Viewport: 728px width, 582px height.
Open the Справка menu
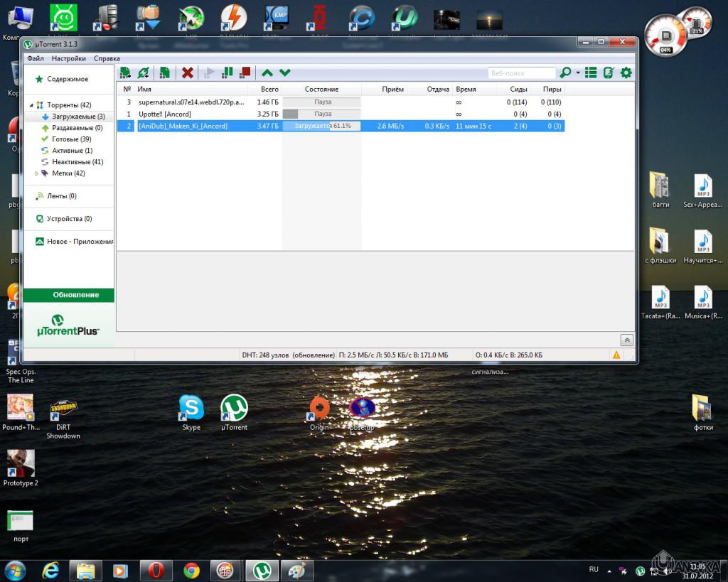click(x=107, y=58)
